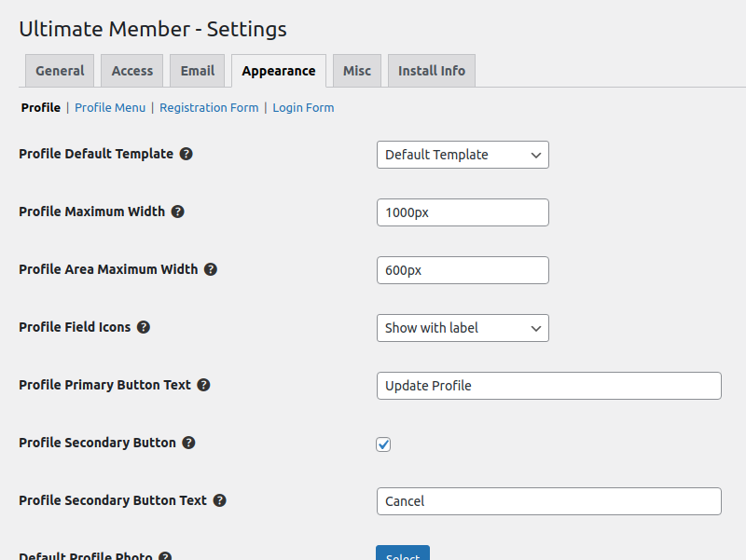Click help icon for Profile Secondary Button Text
The image size is (746, 560).
[220, 500]
